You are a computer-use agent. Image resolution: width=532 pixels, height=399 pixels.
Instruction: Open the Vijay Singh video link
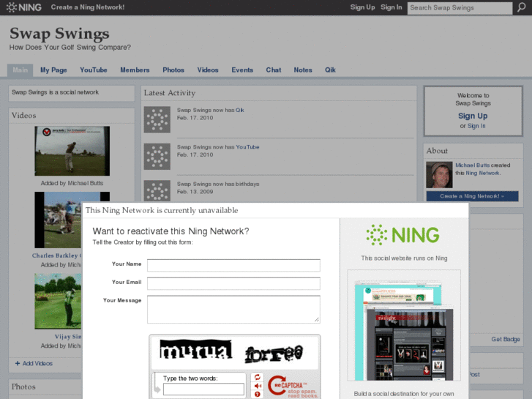[68, 337]
